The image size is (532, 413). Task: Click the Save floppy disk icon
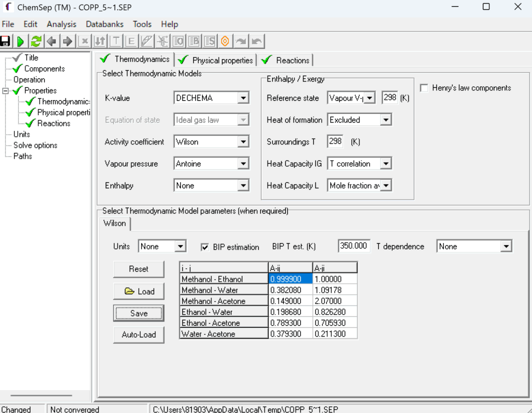[x=5, y=42]
